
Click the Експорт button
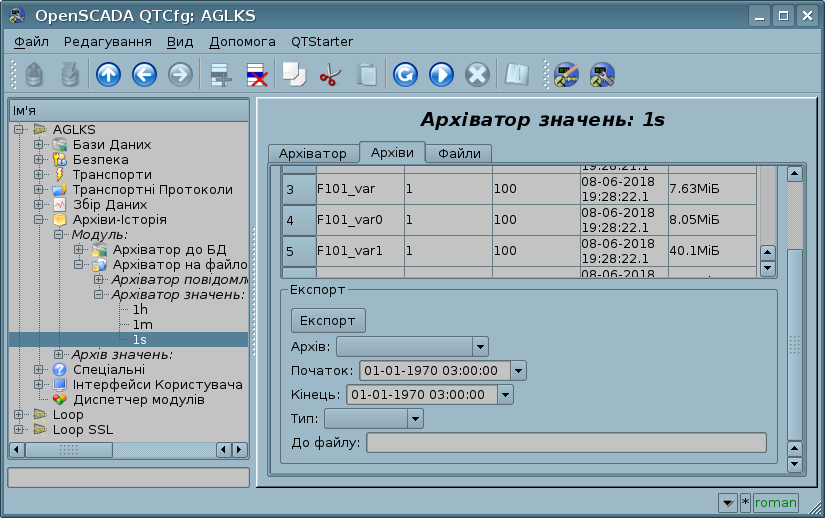click(x=328, y=320)
